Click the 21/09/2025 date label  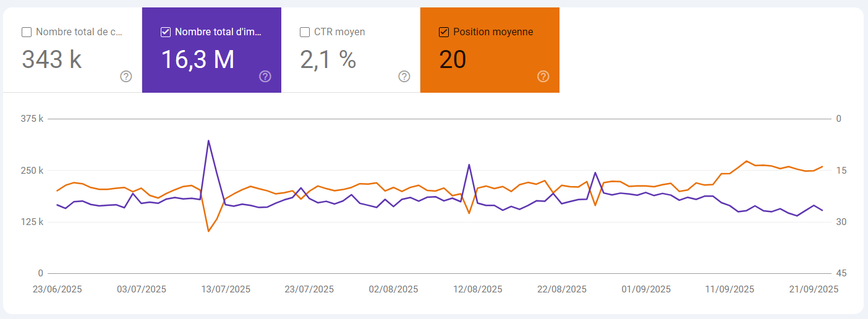coord(814,289)
